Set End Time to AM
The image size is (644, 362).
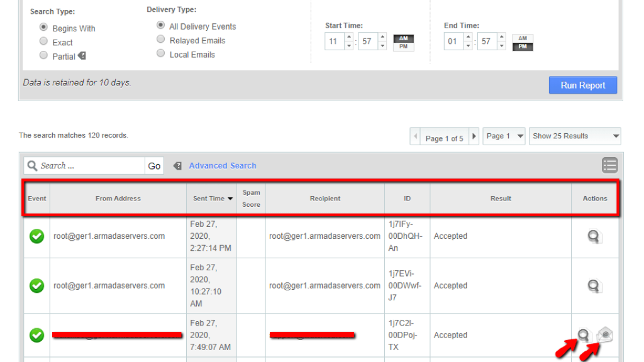523,38
